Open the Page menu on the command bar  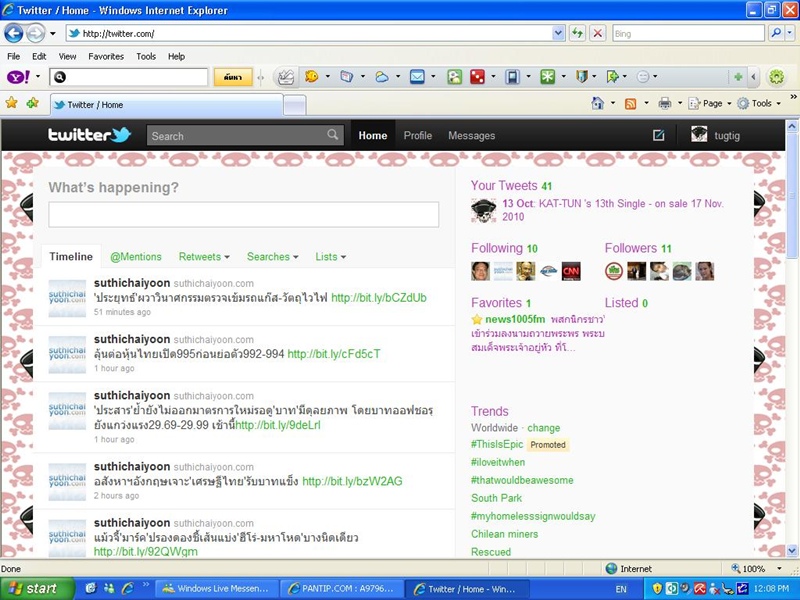710,104
